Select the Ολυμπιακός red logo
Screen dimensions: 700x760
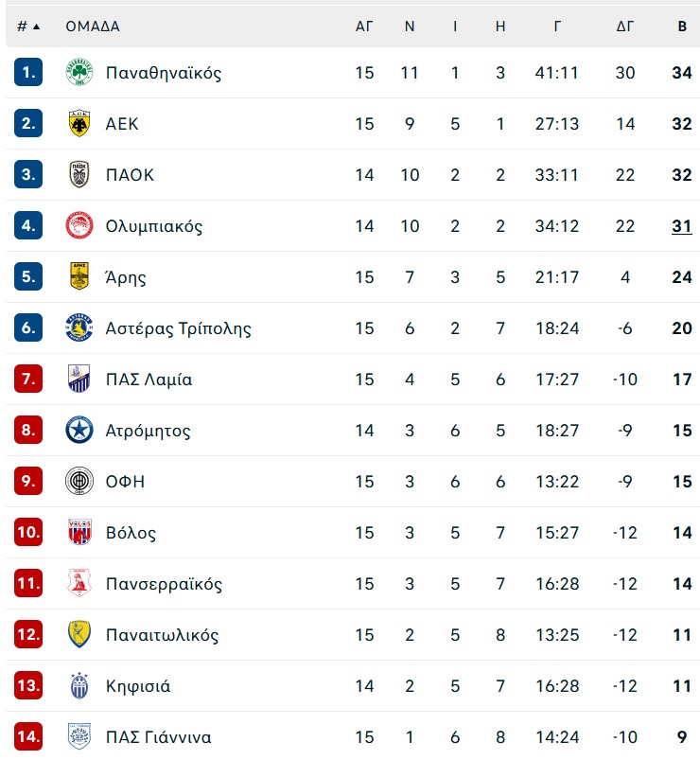(79, 225)
